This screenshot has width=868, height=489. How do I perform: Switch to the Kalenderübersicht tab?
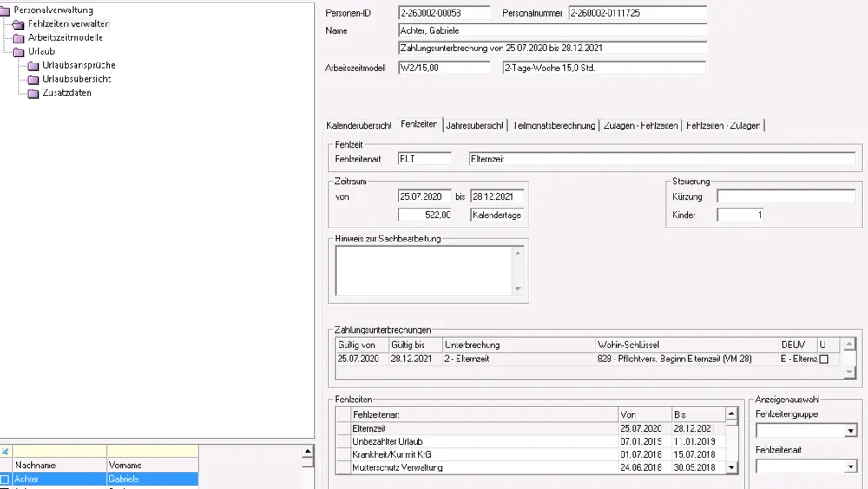pos(358,125)
